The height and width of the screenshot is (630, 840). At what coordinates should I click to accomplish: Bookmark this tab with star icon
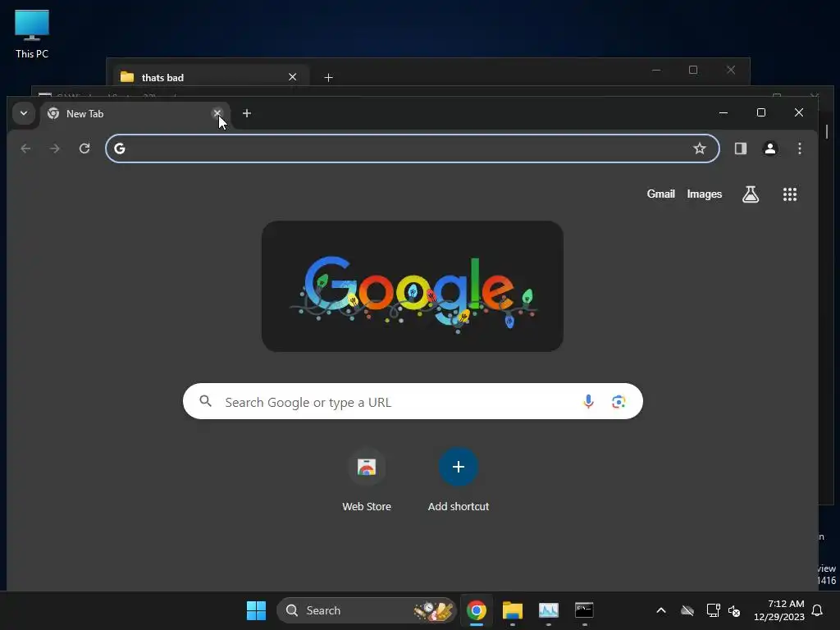(x=699, y=148)
